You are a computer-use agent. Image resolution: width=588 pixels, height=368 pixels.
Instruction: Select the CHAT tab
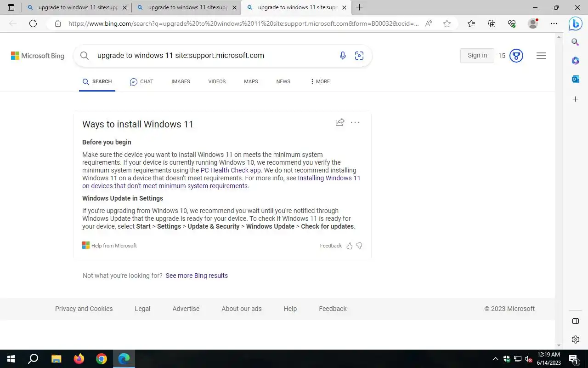tap(141, 81)
